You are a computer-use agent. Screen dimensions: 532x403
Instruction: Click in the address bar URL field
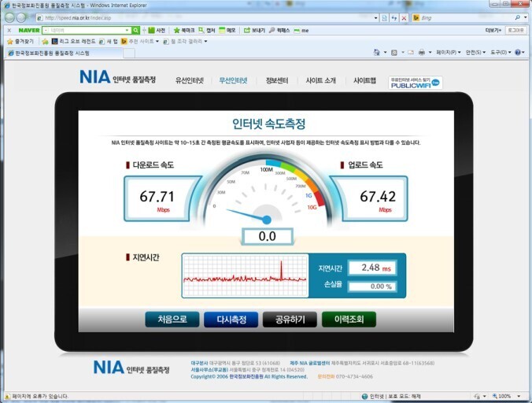207,18
